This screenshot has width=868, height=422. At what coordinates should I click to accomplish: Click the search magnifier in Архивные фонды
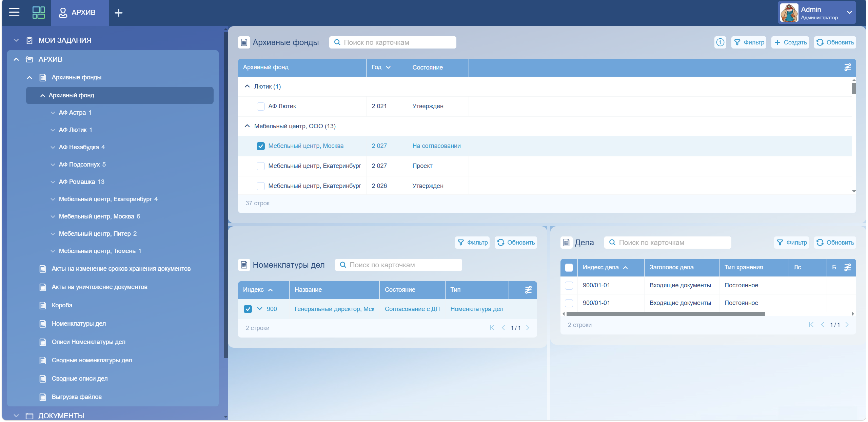[337, 42]
